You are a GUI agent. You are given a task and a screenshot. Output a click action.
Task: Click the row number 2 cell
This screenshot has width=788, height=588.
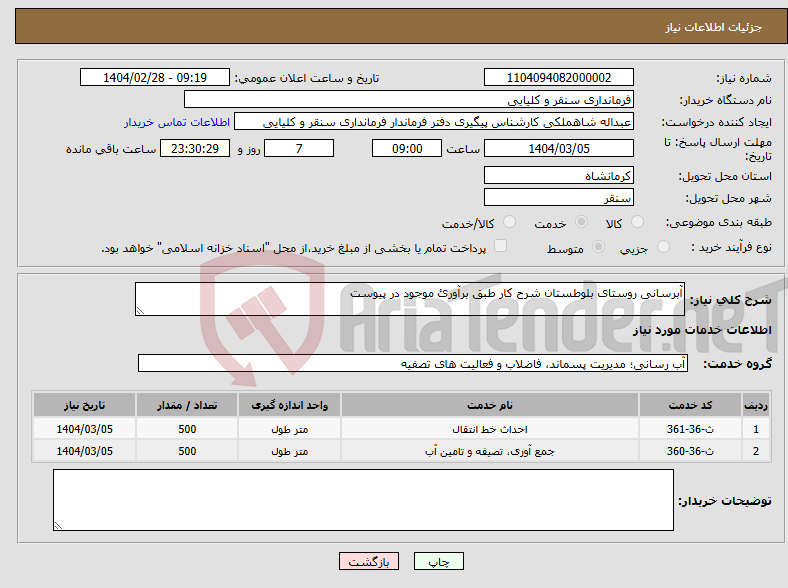coord(756,451)
